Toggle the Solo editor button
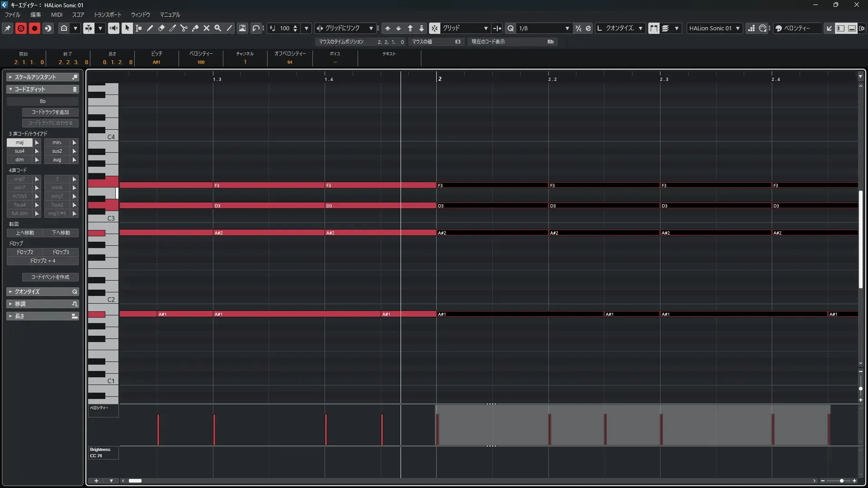 coord(21,28)
